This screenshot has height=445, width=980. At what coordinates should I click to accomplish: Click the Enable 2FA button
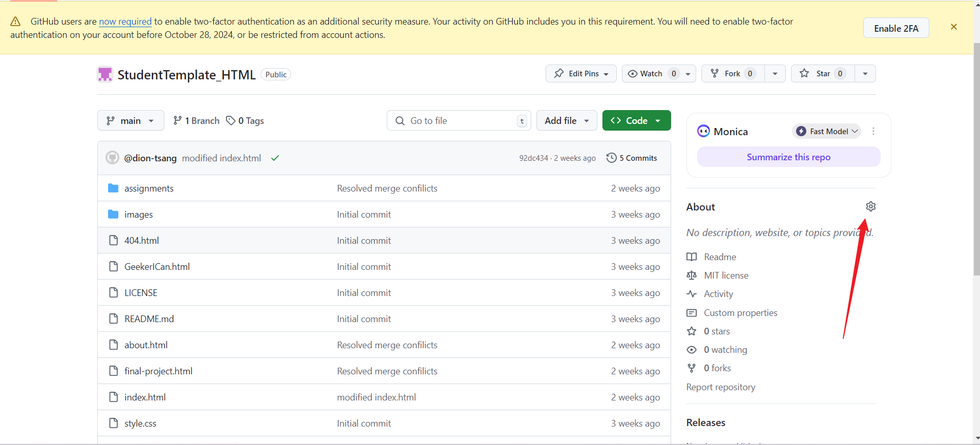coord(896,28)
